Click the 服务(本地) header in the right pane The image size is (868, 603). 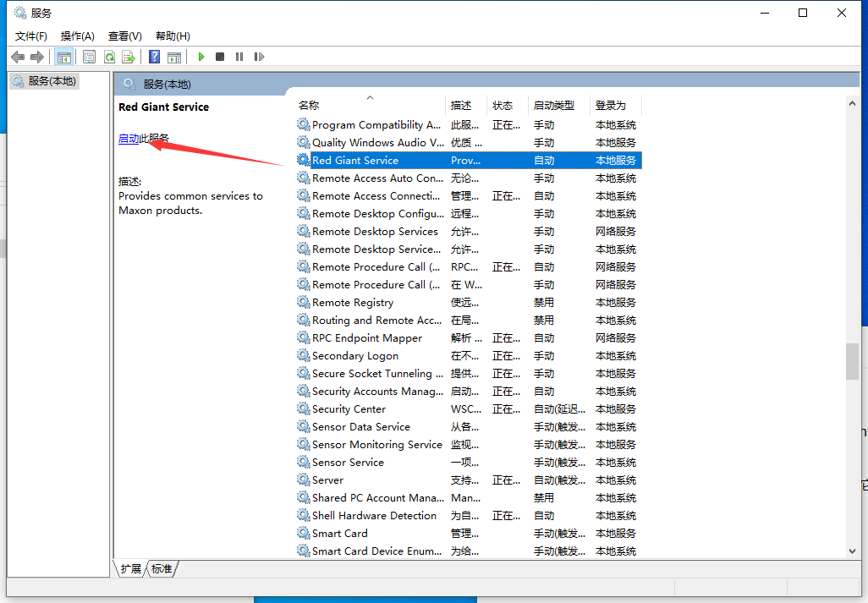tap(167, 84)
